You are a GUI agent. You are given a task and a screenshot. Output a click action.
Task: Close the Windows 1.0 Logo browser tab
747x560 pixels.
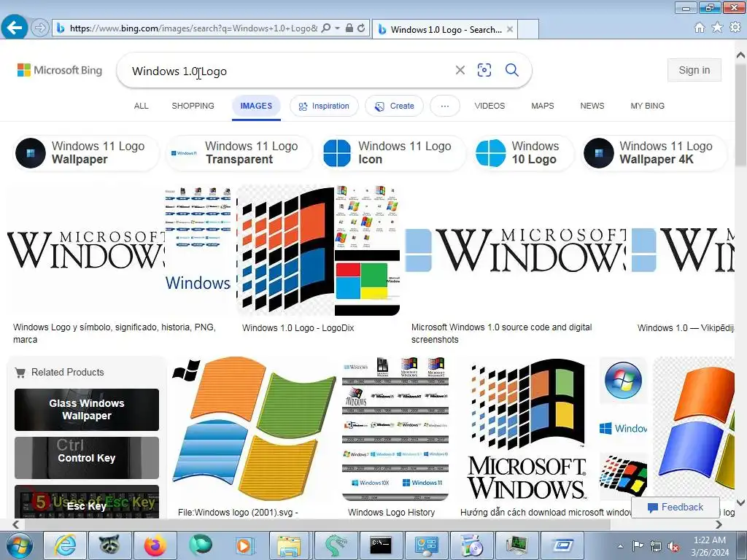click(510, 29)
